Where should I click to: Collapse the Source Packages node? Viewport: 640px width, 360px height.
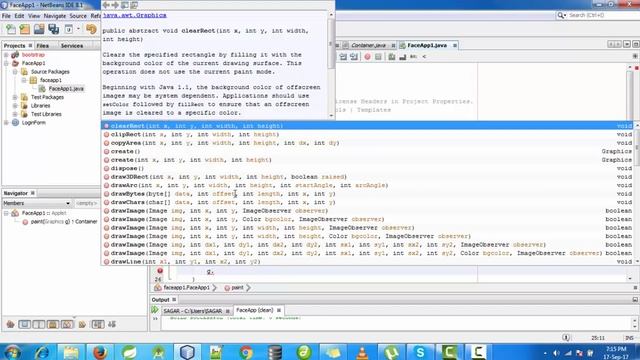15,72
